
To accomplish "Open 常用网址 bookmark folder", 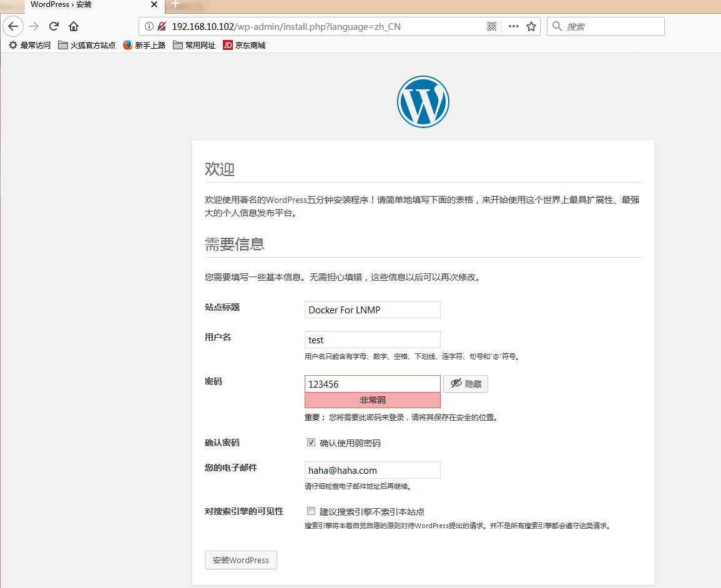I will pyautogui.click(x=194, y=45).
